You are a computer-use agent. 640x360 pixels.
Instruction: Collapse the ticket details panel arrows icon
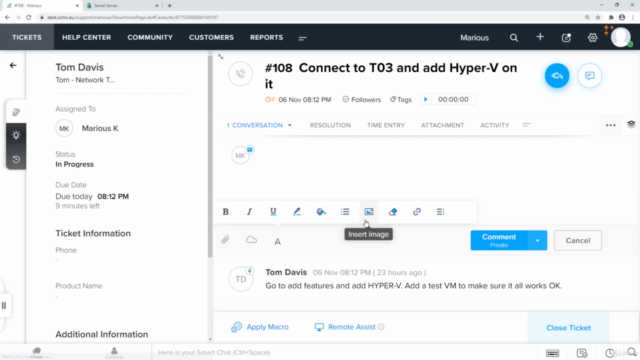(x=220, y=56)
